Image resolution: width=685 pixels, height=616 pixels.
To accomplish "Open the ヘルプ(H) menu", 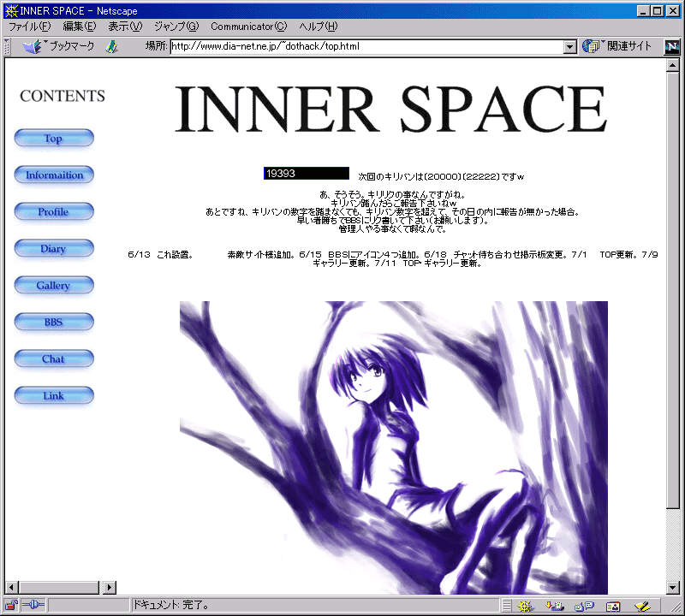I will [318, 27].
